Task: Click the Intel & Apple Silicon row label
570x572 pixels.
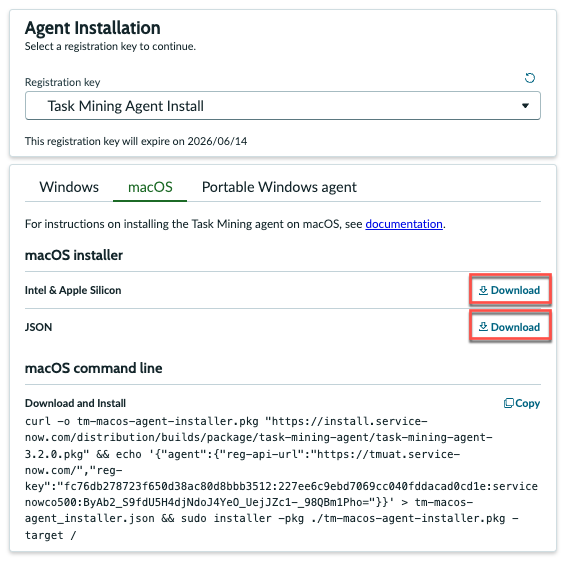Action: pyautogui.click(x=73, y=290)
